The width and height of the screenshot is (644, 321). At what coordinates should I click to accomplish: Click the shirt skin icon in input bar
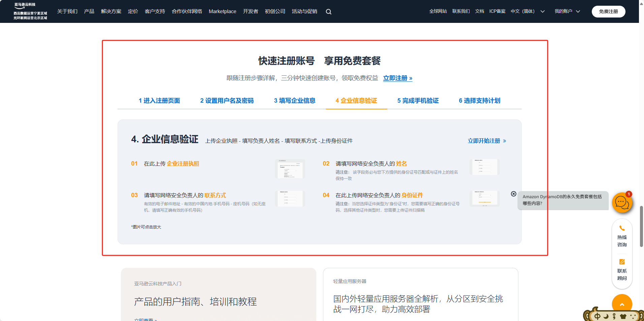coord(623,316)
